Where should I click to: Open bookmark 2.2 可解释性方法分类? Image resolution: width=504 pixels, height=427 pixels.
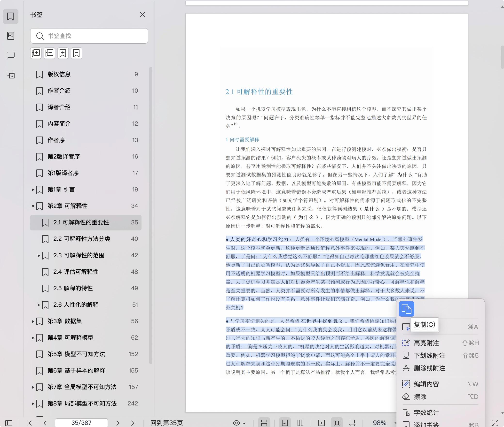click(x=82, y=239)
